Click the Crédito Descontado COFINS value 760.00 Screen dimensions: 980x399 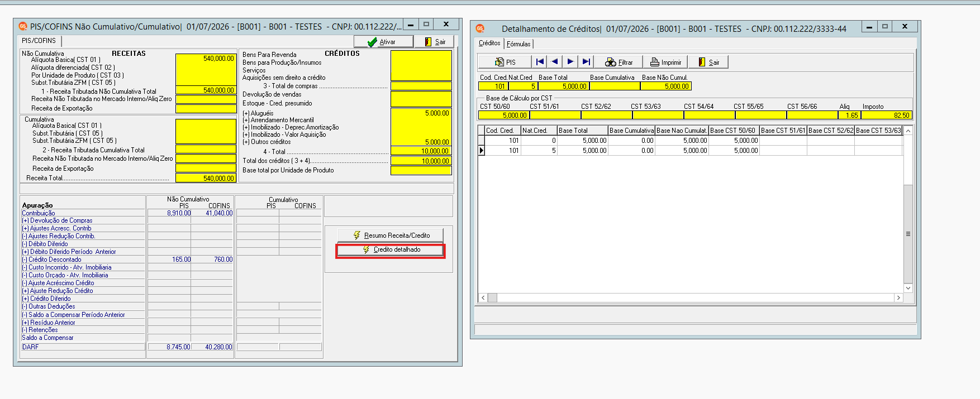223,259
